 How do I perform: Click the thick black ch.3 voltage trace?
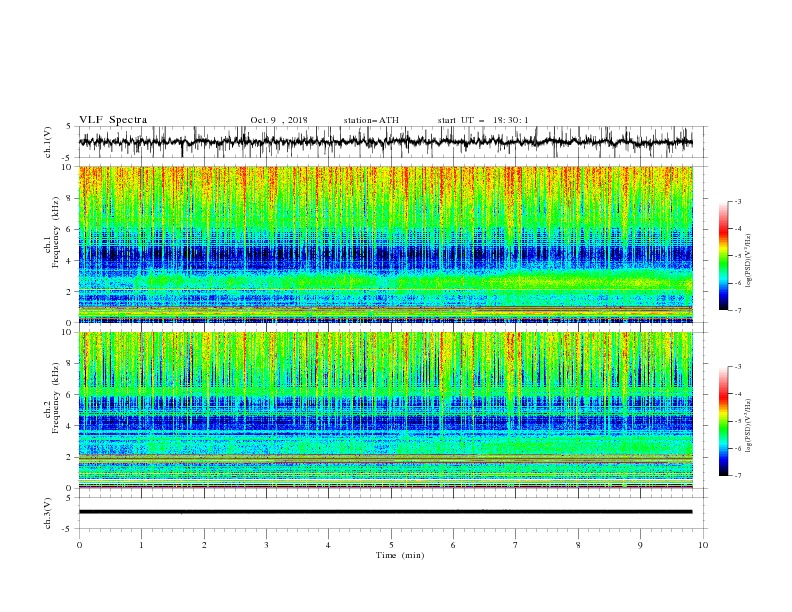point(385,512)
